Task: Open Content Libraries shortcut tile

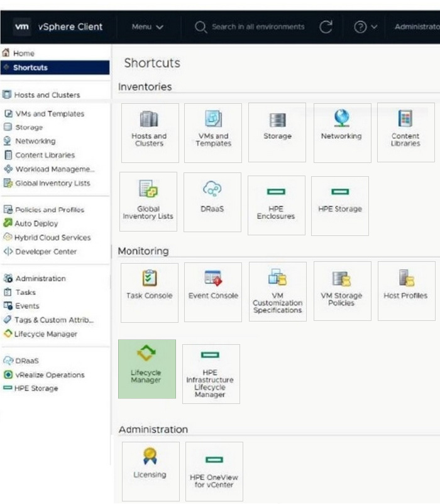Action: (405, 132)
